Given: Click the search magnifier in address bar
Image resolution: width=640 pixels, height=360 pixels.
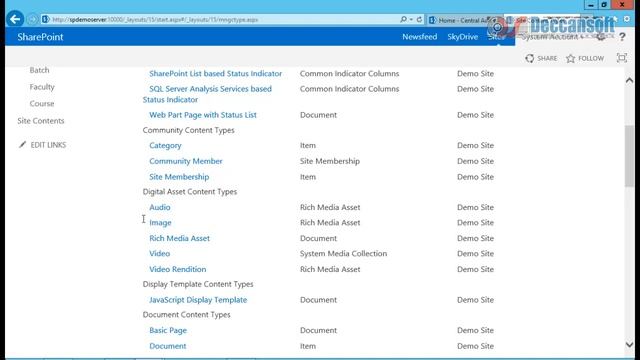Looking at the screenshot, I should click(403, 19).
